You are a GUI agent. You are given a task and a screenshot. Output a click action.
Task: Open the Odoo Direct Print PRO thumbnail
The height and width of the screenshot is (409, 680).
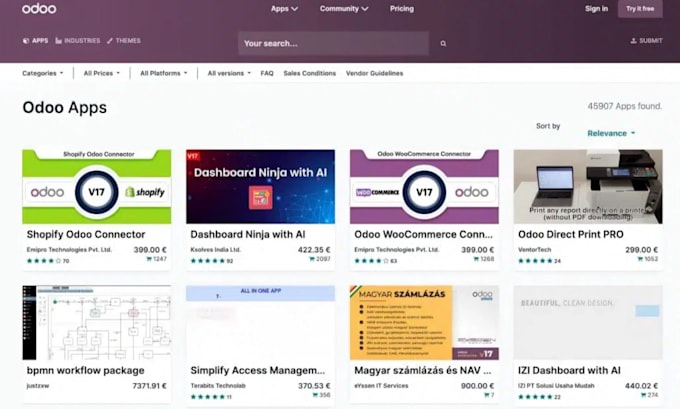pyautogui.click(x=588, y=187)
